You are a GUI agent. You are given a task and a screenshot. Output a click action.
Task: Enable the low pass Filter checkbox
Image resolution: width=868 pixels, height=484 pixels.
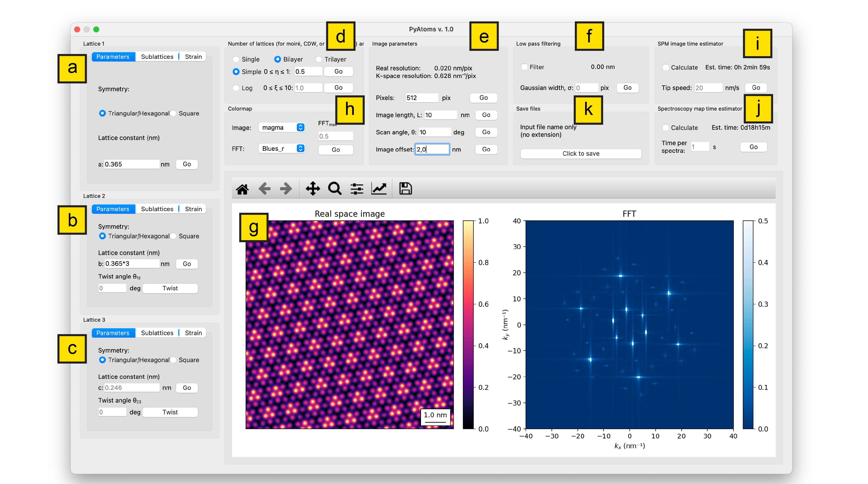pos(525,67)
